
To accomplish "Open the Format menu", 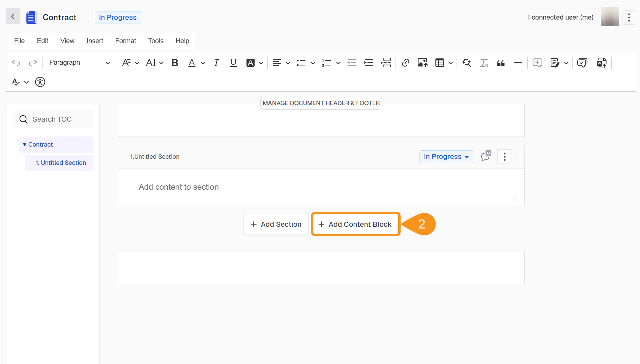I will (x=125, y=41).
